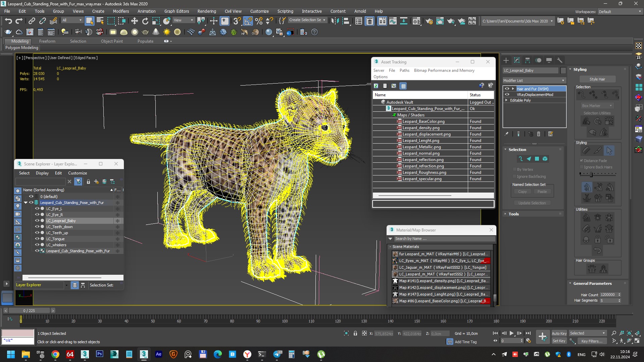Toggle VRayDisplacementMod visibility eye
The width and height of the screenshot is (644, 362).
pos(507,95)
